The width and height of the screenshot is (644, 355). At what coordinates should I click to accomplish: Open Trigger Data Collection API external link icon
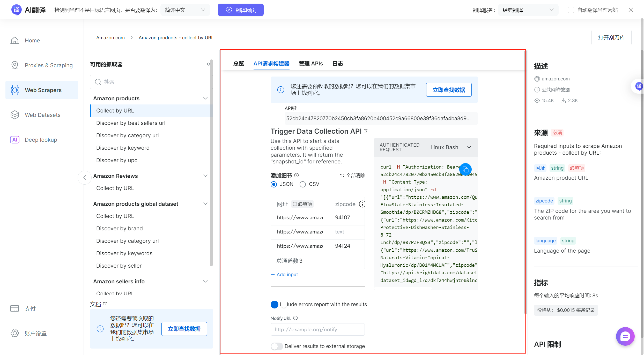365,131
